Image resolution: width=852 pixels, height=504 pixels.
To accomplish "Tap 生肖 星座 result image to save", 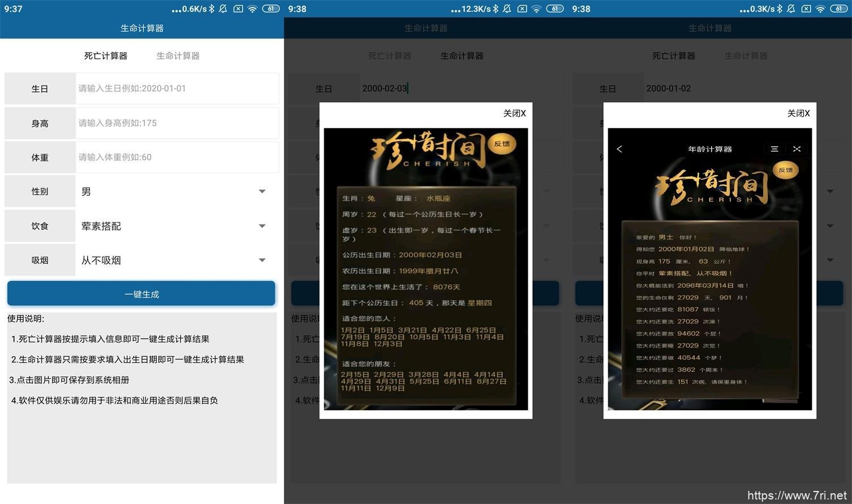I will (426, 269).
